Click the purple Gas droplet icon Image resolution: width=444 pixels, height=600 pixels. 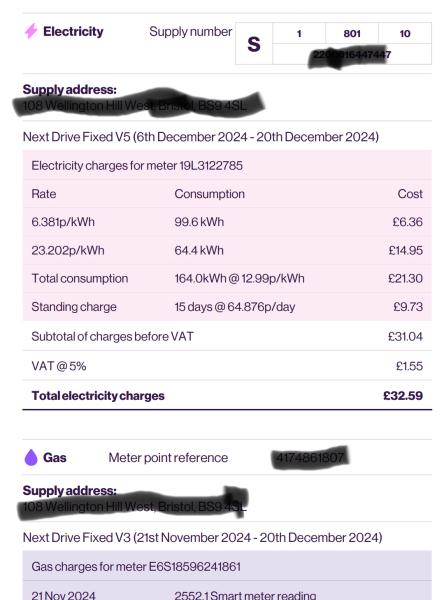coord(31,457)
